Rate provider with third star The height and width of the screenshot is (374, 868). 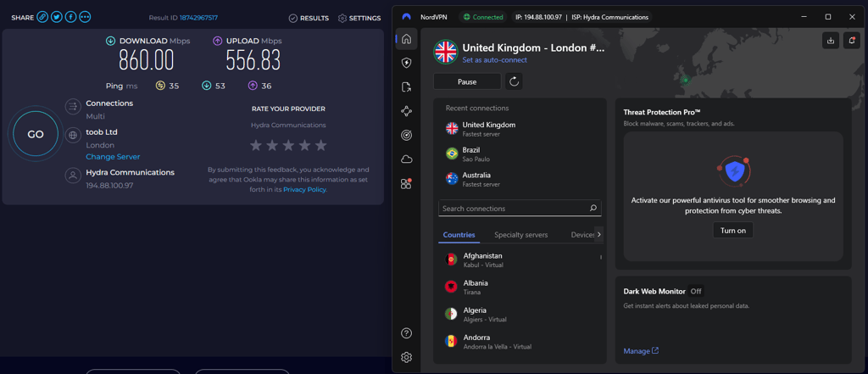[288, 146]
